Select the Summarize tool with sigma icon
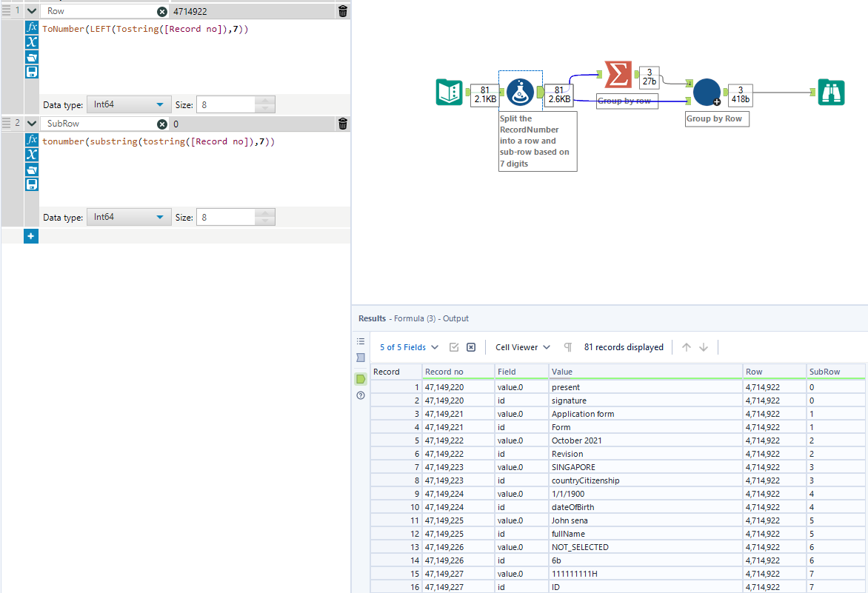 [x=617, y=74]
